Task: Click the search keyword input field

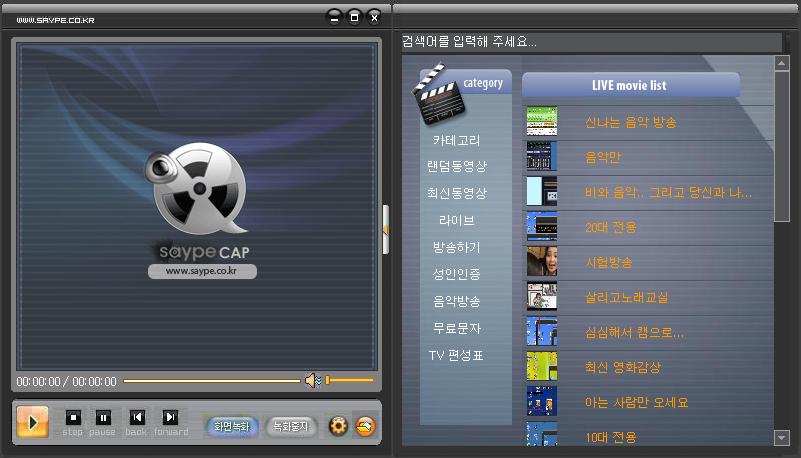Action: point(591,41)
